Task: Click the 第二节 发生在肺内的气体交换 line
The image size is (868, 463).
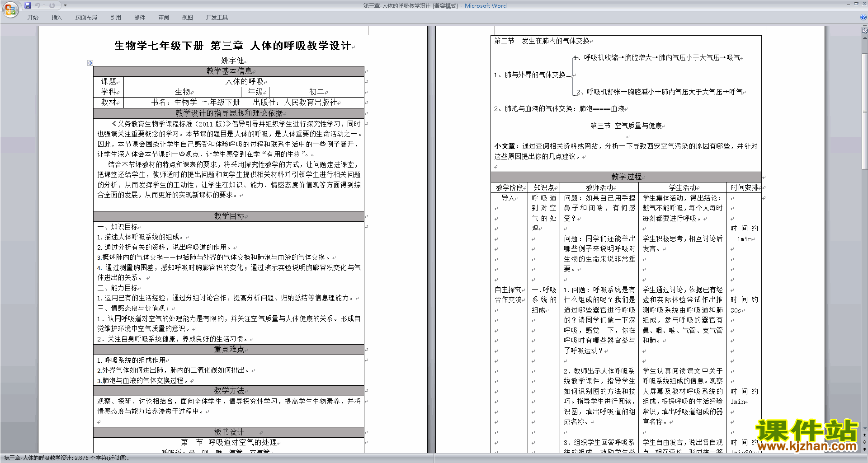Action: [542, 41]
